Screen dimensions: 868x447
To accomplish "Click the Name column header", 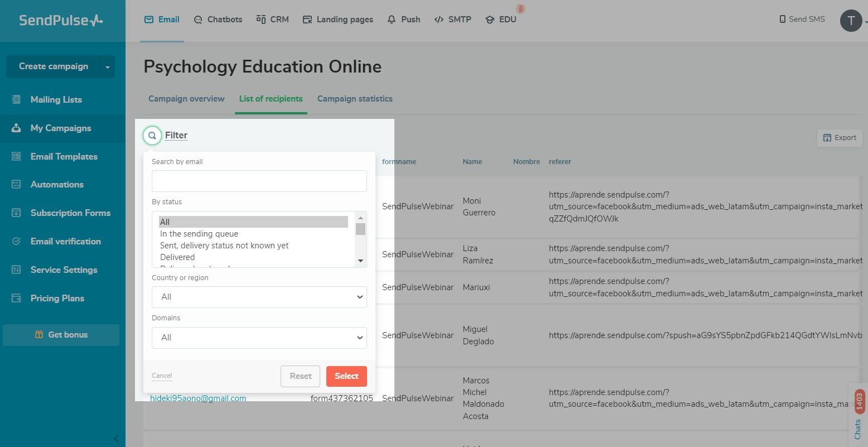I will (472, 162).
